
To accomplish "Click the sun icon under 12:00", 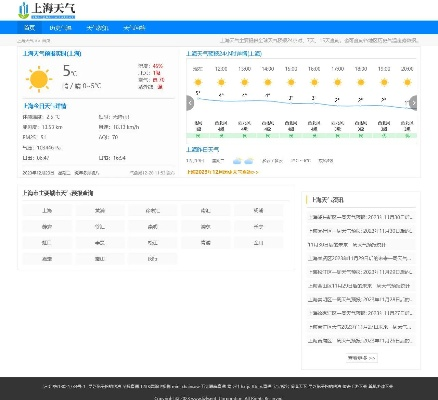I will pyautogui.click(x=221, y=82).
